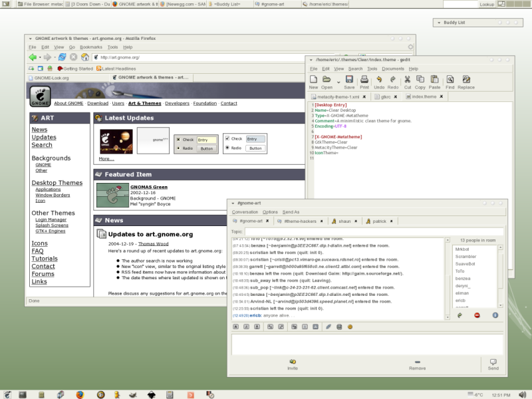The height and width of the screenshot is (399, 532).
Task: Open Splash Screens link in sidebar
Action: pos(52,225)
